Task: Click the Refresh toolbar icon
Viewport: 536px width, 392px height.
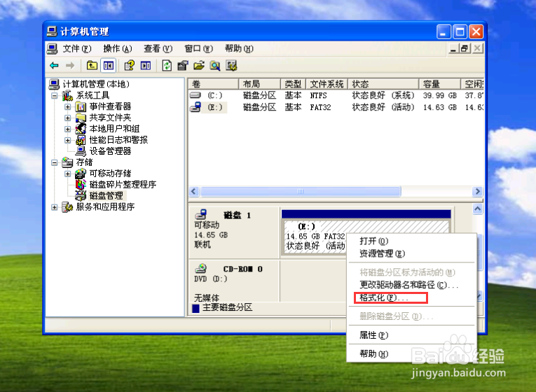Action: click(167, 65)
